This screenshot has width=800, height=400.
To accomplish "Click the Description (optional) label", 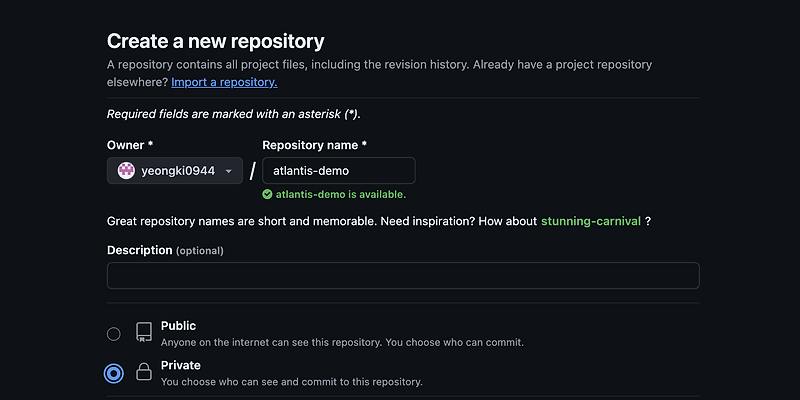I will click(165, 250).
